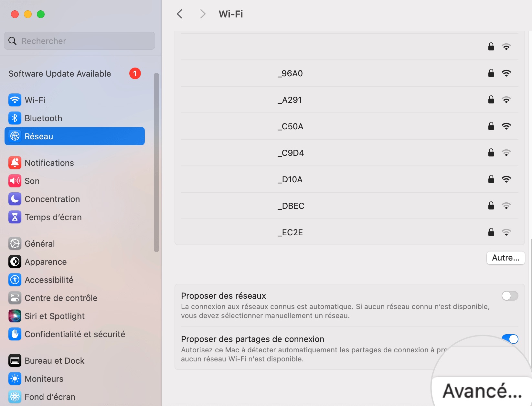This screenshot has height=406, width=532.
Task: Click the unnamed top network lock icon
Action: click(x=491, y=47)
